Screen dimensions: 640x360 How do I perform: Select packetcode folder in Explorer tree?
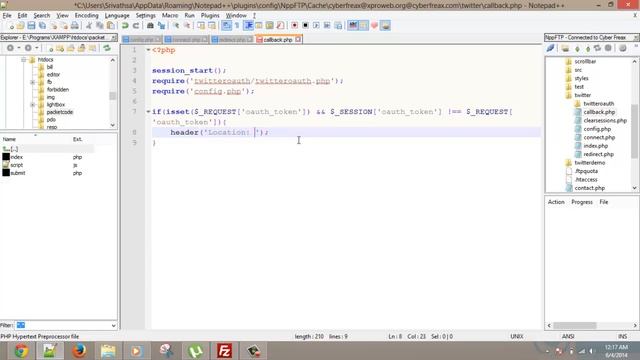[x=60, y=112]
